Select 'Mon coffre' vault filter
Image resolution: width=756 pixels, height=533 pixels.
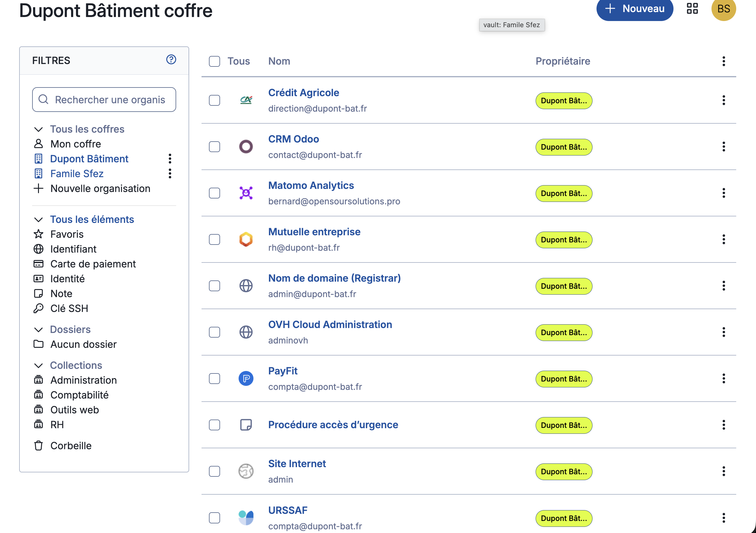[75, 144]
